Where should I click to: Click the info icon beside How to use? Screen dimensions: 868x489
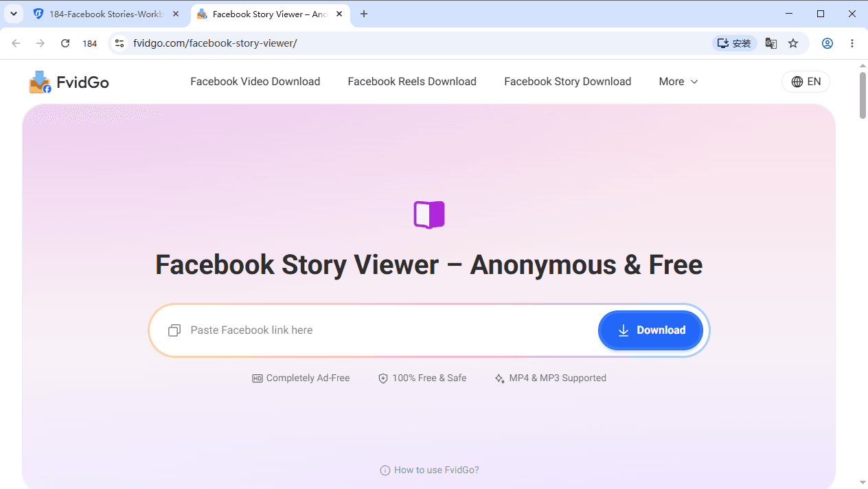coord(385,470)
